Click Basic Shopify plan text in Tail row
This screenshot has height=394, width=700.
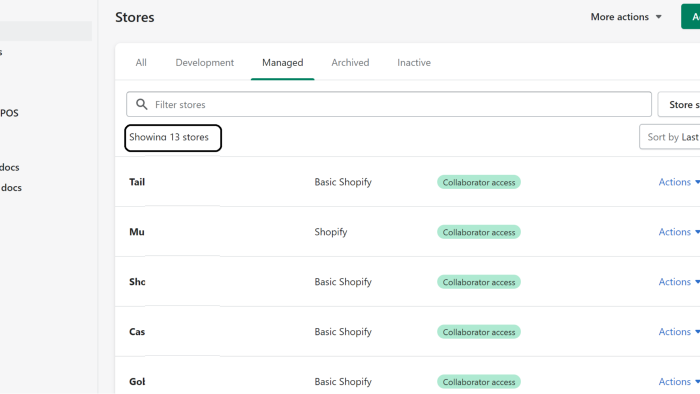coord(343,182)
